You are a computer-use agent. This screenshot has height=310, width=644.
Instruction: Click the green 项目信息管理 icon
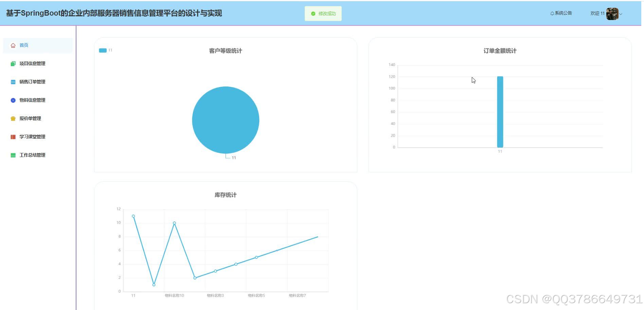coord(13,64)
